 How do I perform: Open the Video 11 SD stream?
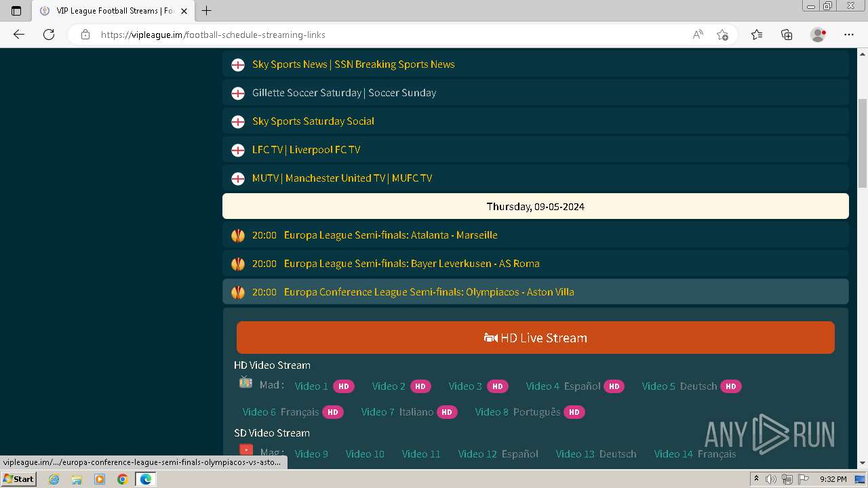coord(421,454)
